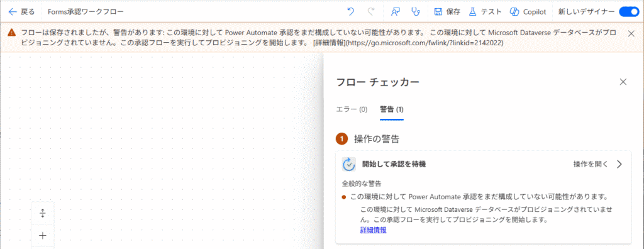The image size is (644, 249).
Task: Zoom in with the plus canvas button
Action: coord(43,235)
